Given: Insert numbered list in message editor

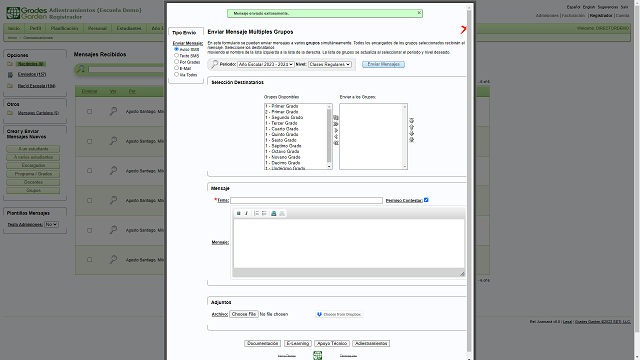Looking at the screenshot, I should point(256,213).
